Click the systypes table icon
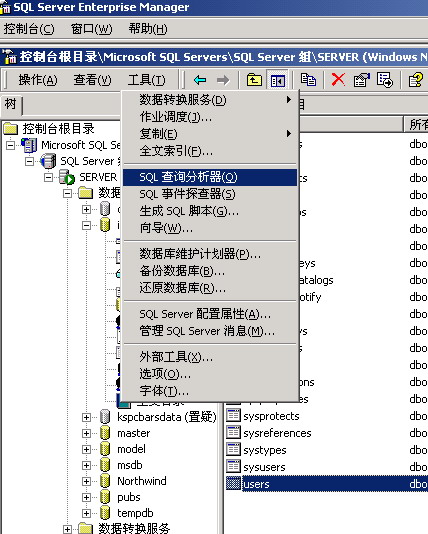The image size is (428, 534). coord(233,450)
